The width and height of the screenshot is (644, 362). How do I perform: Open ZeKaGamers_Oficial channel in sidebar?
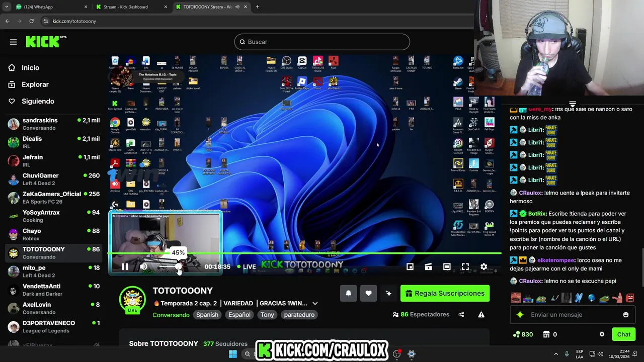click(53, 198)
